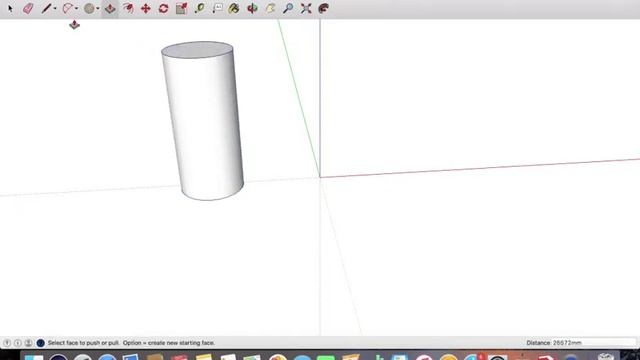Image resolution: width=640 pixels, height=360 pixels.
Task: Click the highlighted Push/Pull tool
Action: [110, 8]
